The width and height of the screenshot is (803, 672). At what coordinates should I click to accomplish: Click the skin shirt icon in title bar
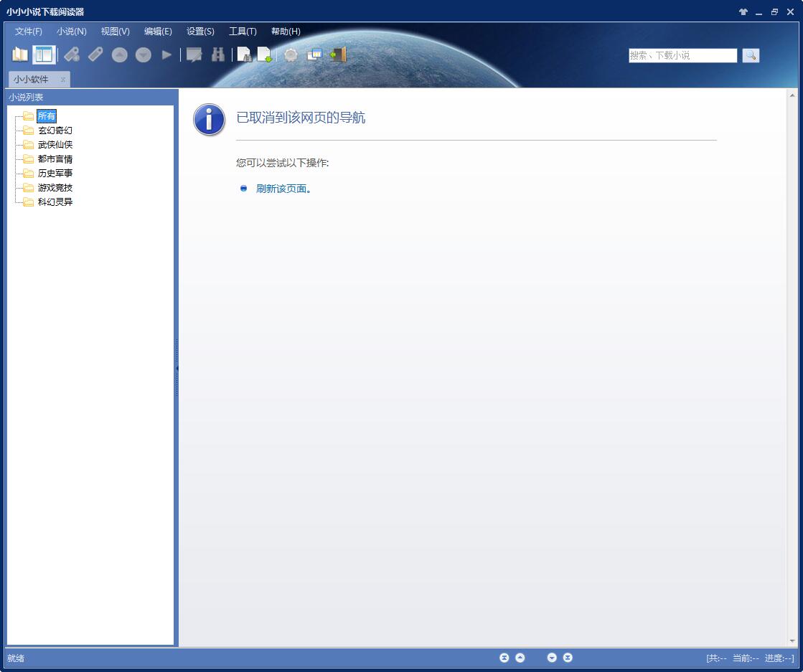coord(743,12)
